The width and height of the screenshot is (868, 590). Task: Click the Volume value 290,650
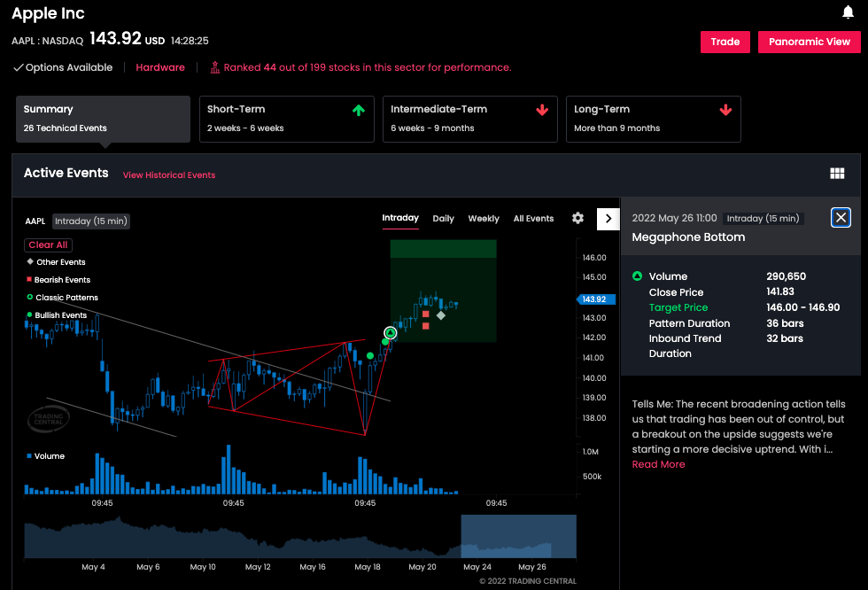click(x=786, y=276)
